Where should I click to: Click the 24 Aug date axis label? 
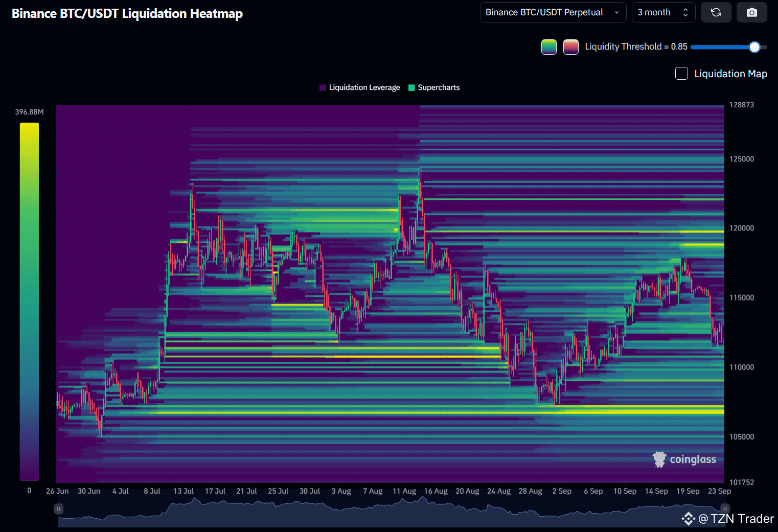pyautogui.click(x=499, y=491)
